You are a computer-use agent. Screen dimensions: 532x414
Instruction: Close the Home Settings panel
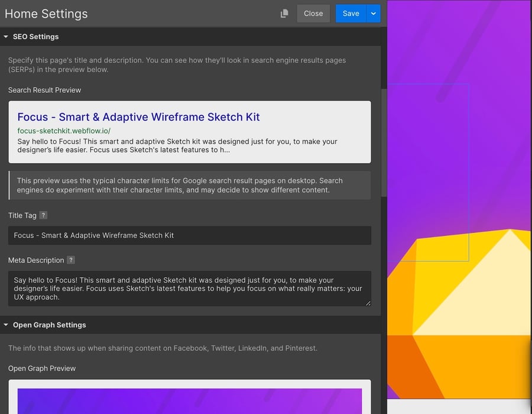coord(313,14)
